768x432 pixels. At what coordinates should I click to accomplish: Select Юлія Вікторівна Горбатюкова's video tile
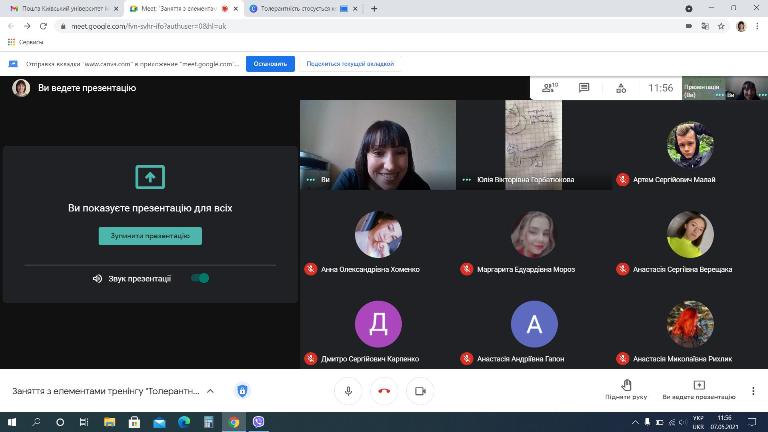pos(533,145)
